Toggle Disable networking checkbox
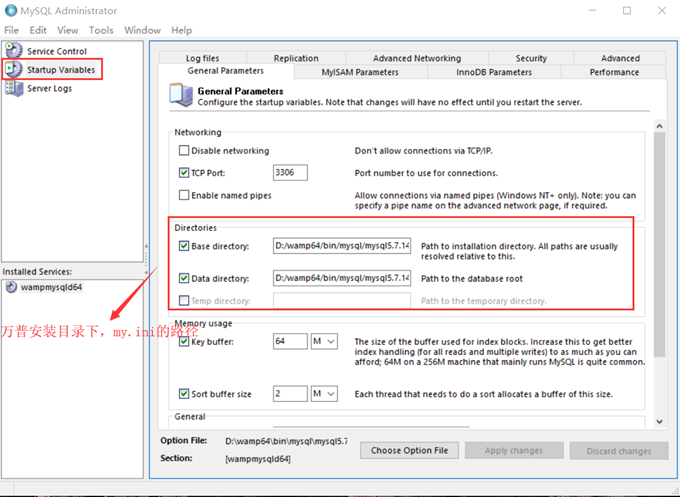Viewport: 680px width, 497px height. pos(184,150)
